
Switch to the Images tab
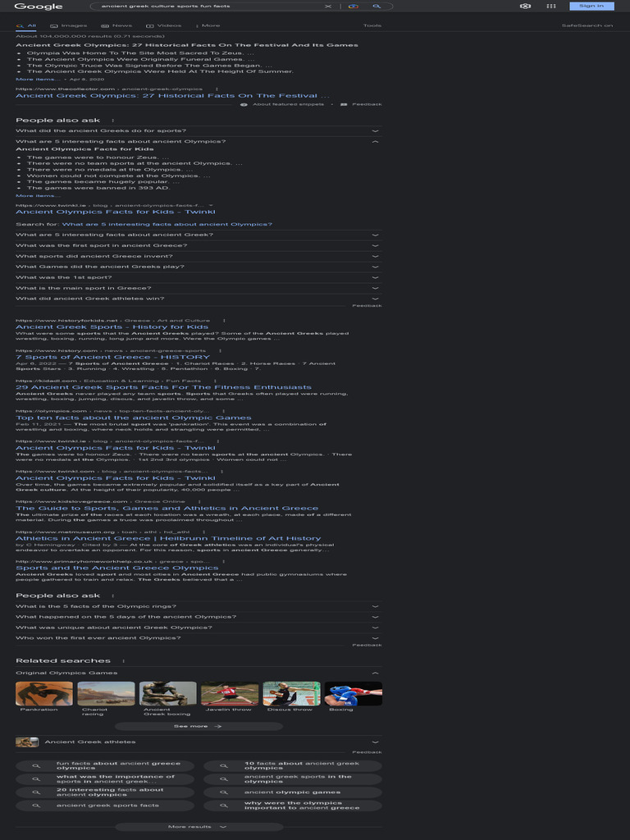point(69,25)
